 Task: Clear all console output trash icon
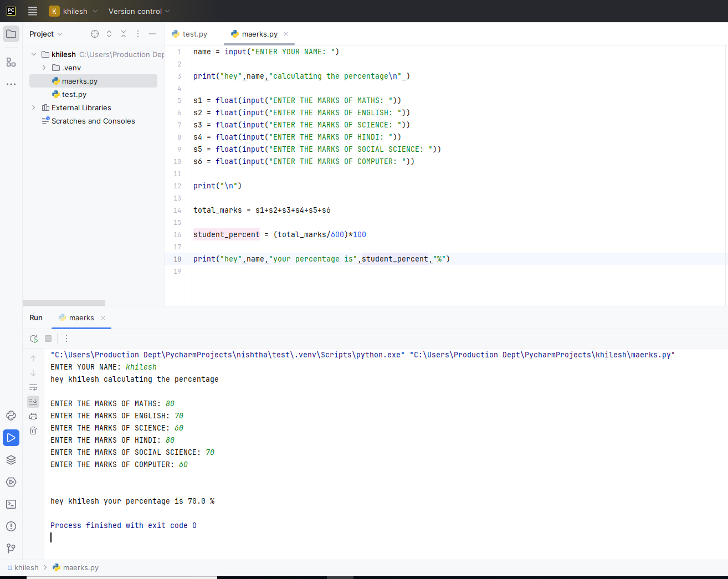coord(33,431)
